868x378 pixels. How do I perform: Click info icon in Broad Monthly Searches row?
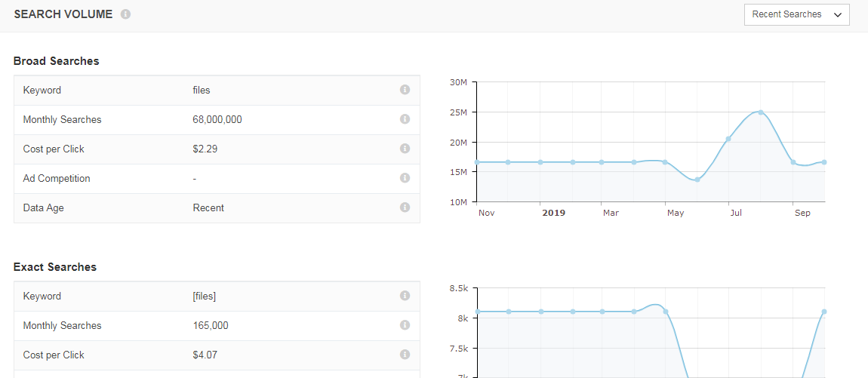(405, 119)
